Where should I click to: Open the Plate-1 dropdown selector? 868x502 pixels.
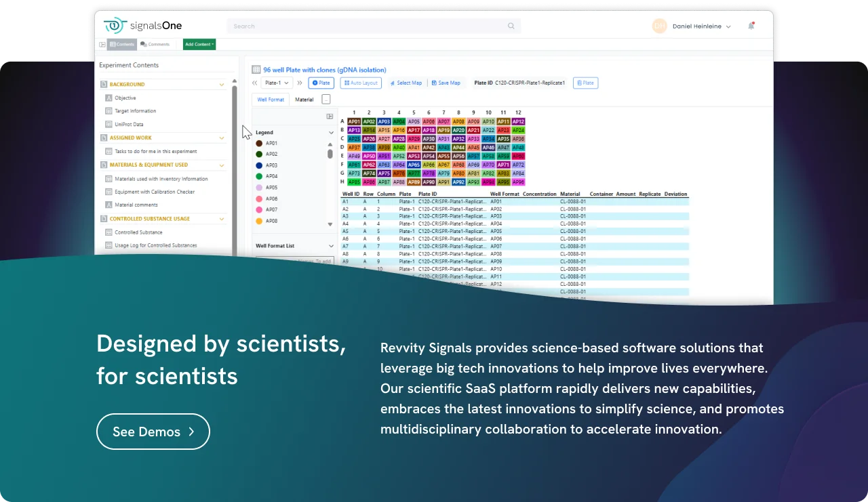point(277,83)
